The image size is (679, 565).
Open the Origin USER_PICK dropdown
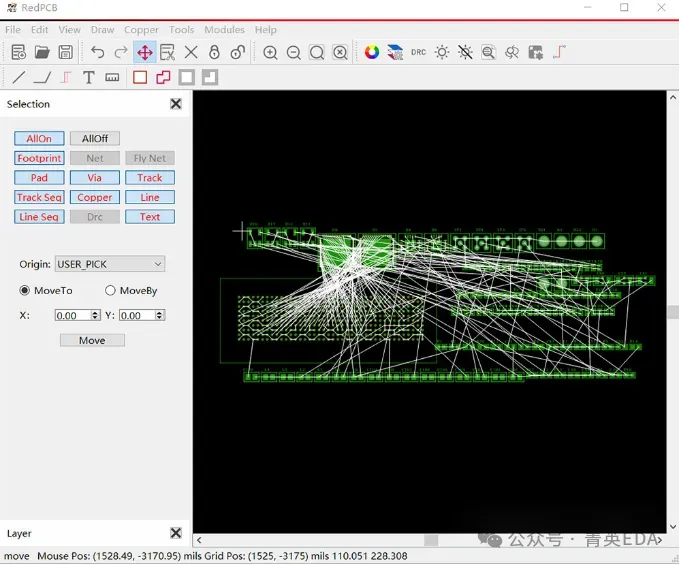click(x=110, y=264)
